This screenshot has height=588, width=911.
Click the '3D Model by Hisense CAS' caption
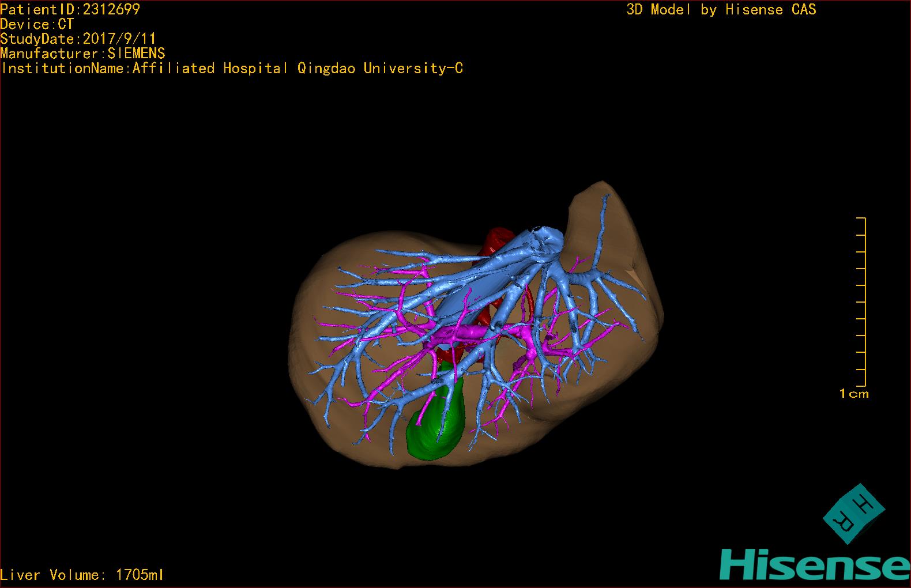[721, 10]
